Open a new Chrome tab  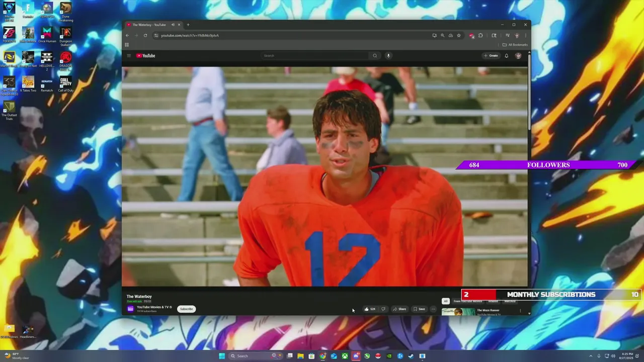coord(188,25)
